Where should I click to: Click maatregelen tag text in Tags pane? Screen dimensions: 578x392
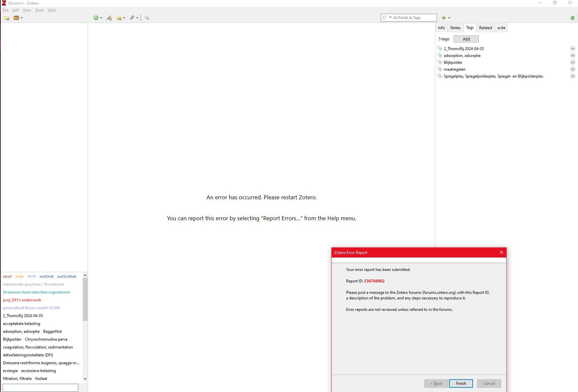click(454, 69)
